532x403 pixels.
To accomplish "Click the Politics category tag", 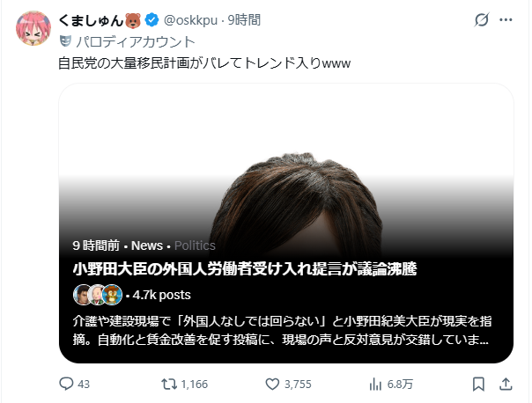I will click(x=195, y=245).
